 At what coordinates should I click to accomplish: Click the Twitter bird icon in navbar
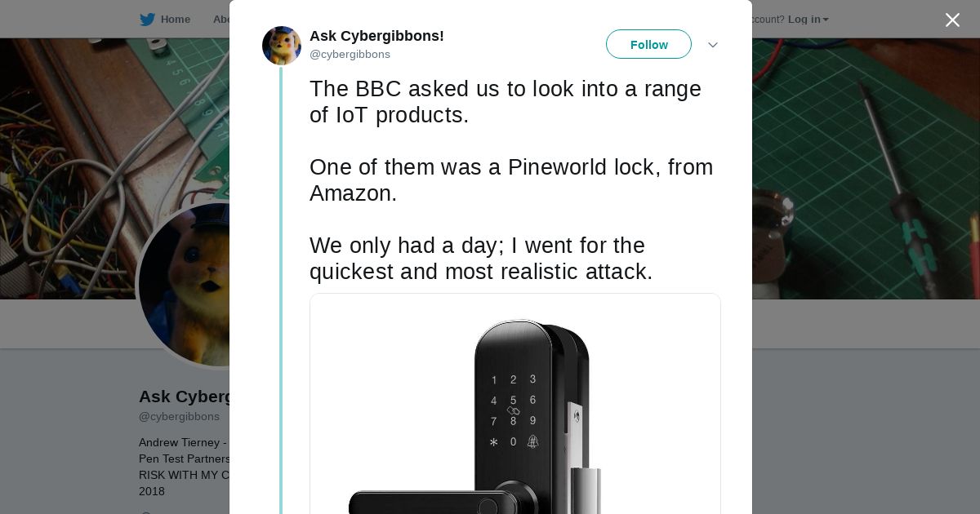click(147, 20)
